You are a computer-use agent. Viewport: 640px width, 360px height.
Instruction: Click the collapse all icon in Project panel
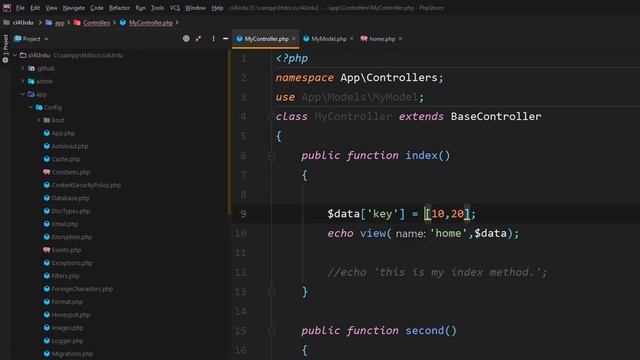click(x=198, y=39)
